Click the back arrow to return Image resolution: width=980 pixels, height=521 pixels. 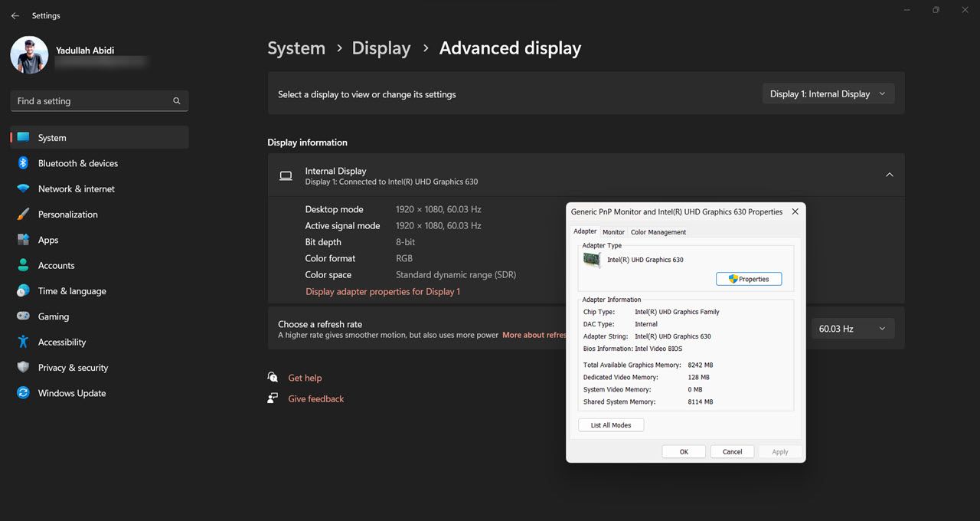tap(15, 15)
